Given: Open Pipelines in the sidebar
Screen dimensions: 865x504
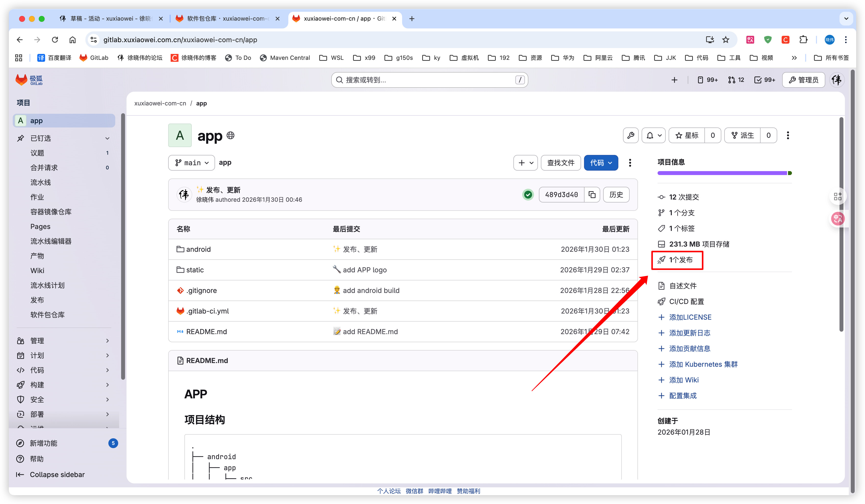Looking at the screenshot, I should (x=40, y=182).
